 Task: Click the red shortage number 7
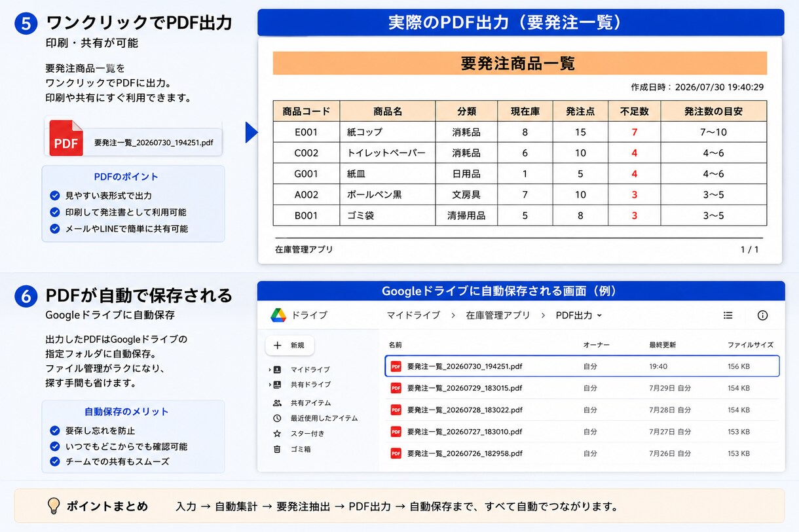tap(634, 132)
